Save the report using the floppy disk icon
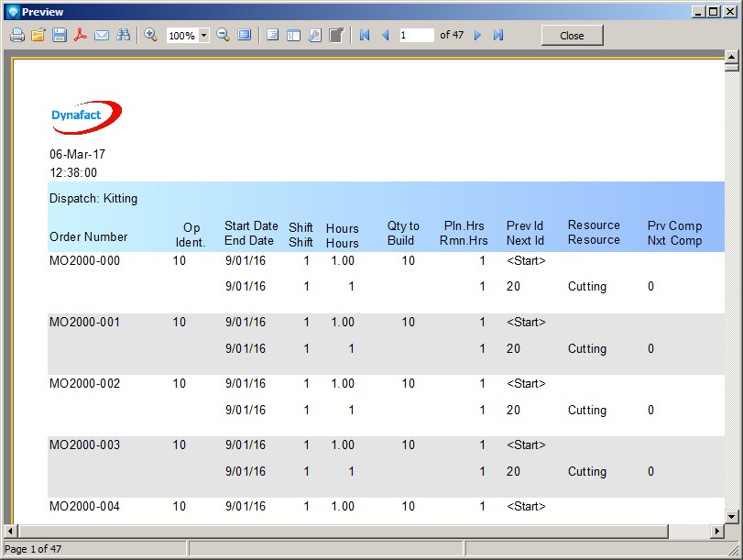Image resolution: width=743 pixels, height=560 pixels. click(x=59, y=35)
